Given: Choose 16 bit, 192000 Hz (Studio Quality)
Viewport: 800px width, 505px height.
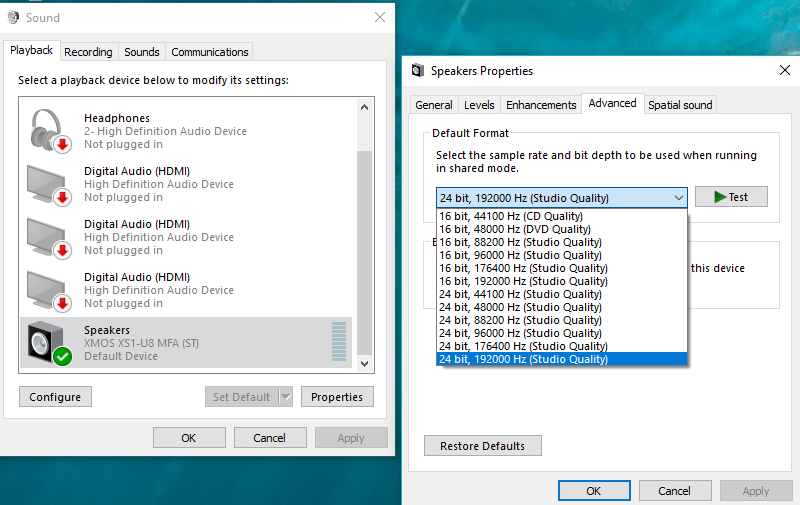Looking at the screenshot, I should pos(562,281).
